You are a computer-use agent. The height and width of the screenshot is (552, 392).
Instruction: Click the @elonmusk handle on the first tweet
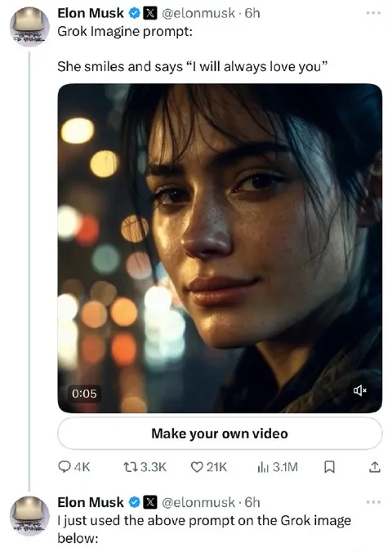(198, 13)
